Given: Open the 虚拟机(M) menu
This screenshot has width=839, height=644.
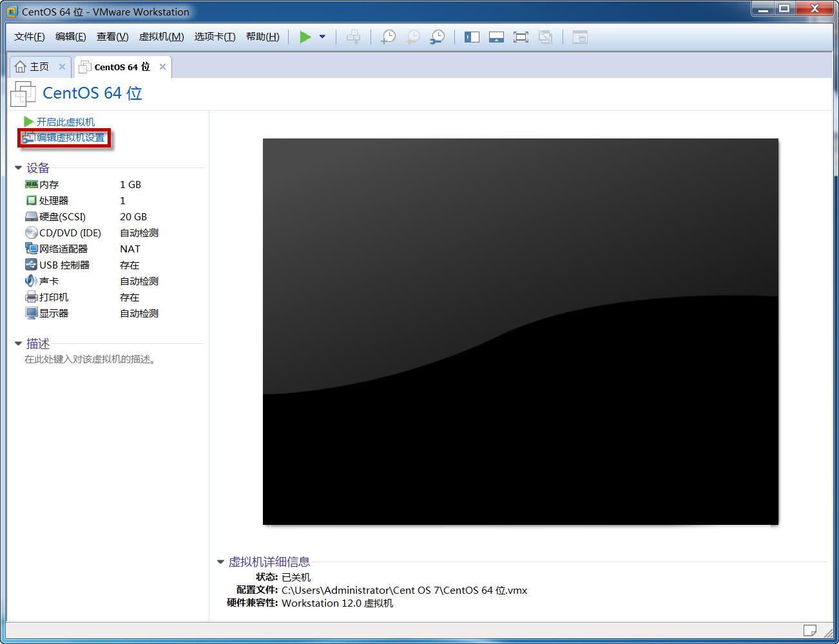Looking at the screenshot, I should coord(161,37).
